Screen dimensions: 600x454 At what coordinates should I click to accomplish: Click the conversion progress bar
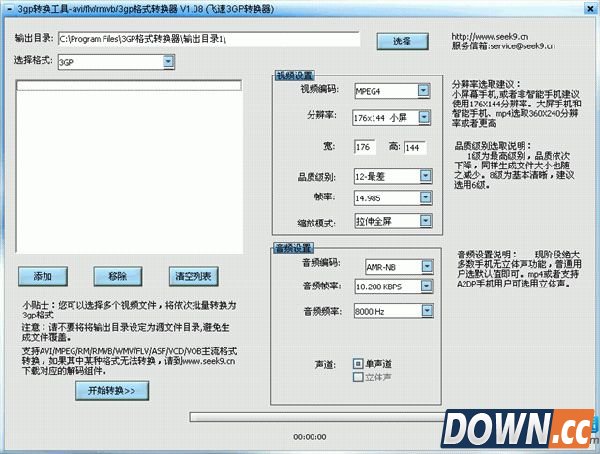318,417
